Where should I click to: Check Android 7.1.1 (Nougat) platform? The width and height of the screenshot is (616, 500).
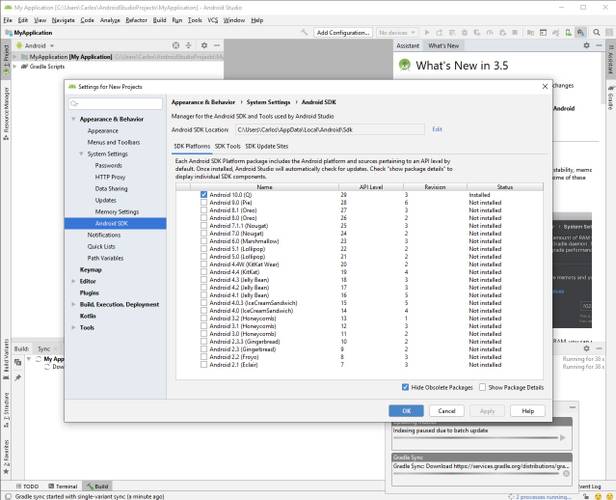tap(204, 226)
